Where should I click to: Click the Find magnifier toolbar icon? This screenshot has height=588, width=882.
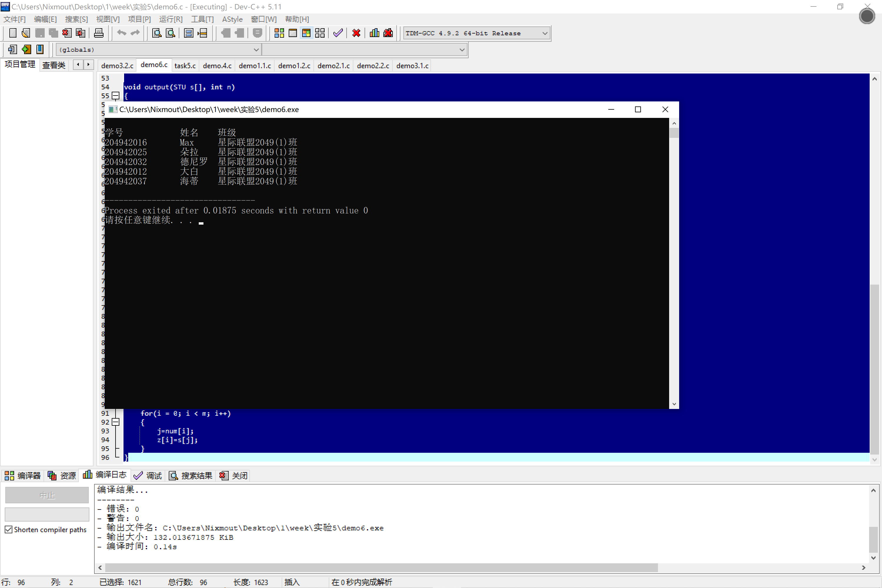click(157, 33)
